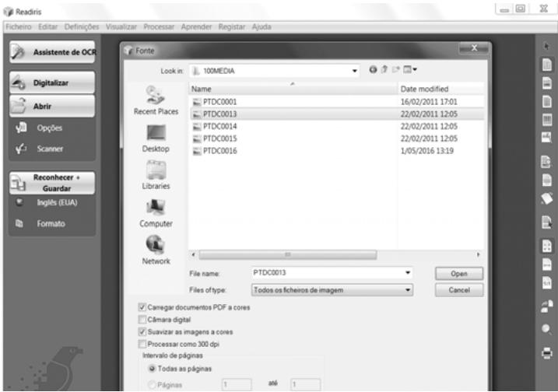Click the Open button

point(458,274)
